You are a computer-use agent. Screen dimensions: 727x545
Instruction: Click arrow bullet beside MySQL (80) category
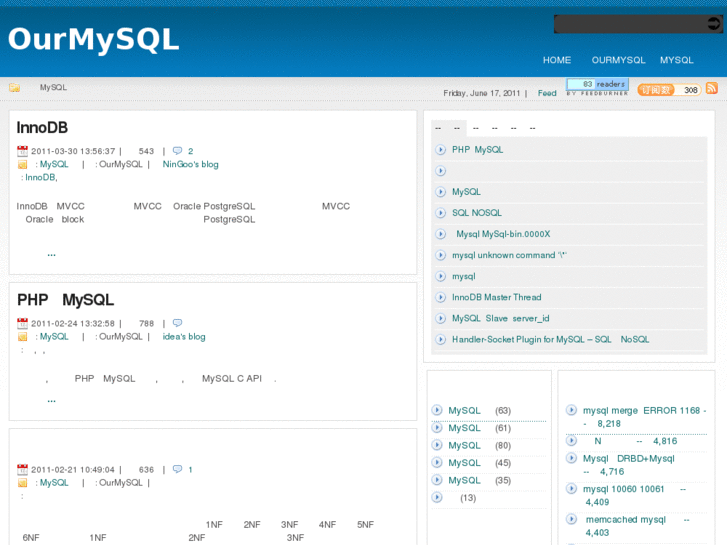pyautogui.click(x=437, y=445)
